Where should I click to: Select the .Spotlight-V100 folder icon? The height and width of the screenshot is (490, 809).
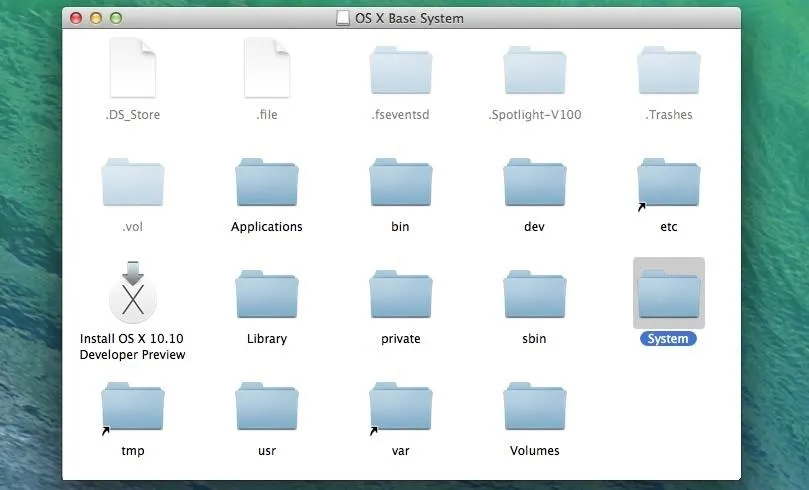pyautogui.click(x=535, y=70)
